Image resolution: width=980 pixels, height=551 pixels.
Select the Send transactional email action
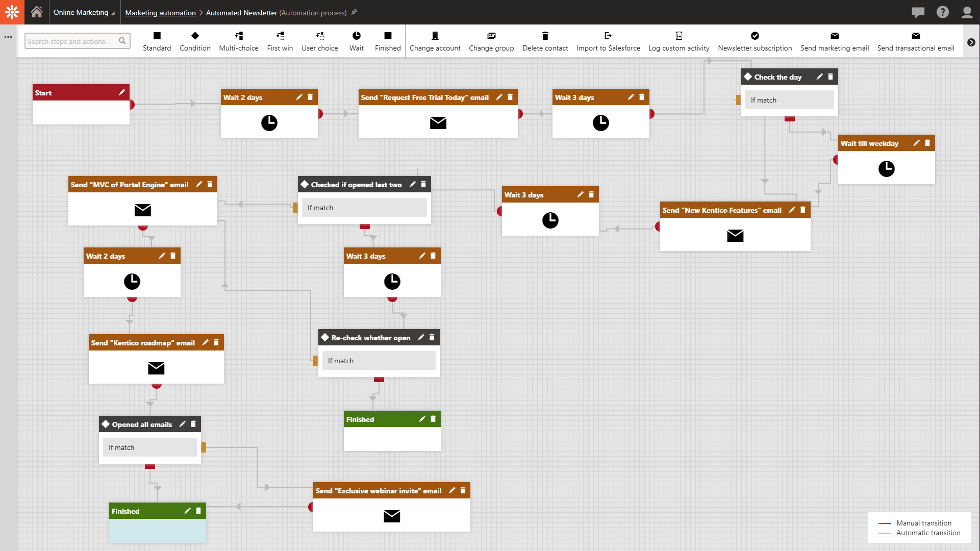coord(916,41)
